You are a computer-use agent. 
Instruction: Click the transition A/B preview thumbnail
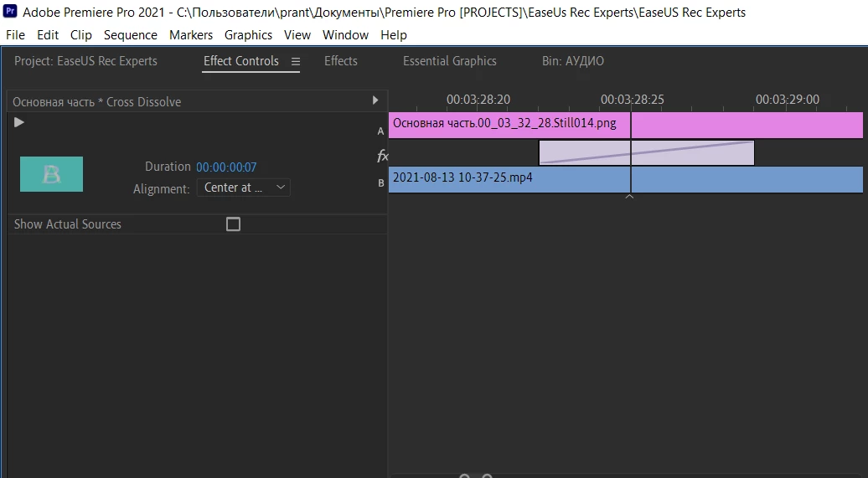tap(51, 174)
